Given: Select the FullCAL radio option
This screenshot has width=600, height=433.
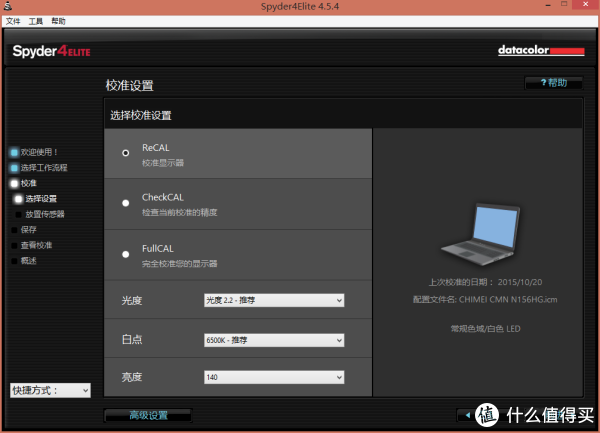Looking at the screenshot, I should pyautogui.click(x=126, y=254).
